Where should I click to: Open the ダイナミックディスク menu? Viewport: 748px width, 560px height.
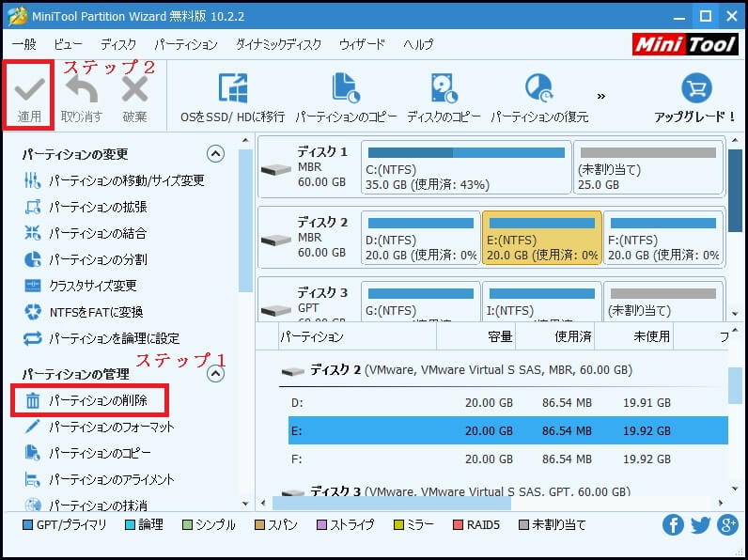(x=278, y=44)
